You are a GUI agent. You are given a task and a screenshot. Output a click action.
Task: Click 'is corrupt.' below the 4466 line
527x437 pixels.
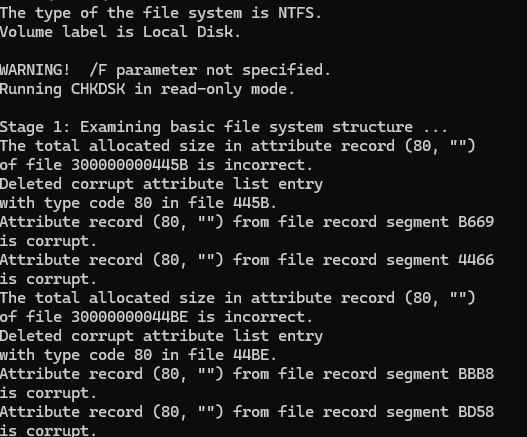(48, 279)
